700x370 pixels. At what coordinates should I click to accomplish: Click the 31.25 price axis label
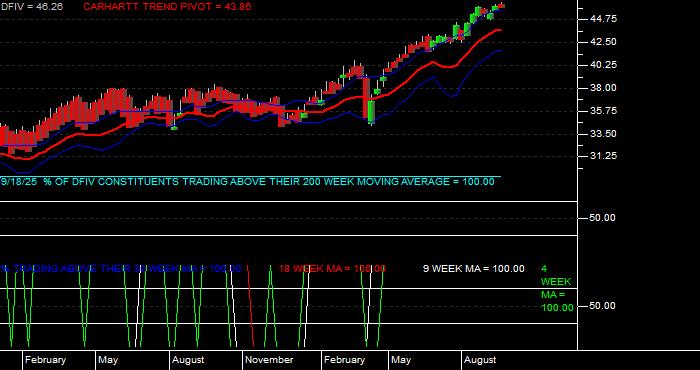[604, 156]
